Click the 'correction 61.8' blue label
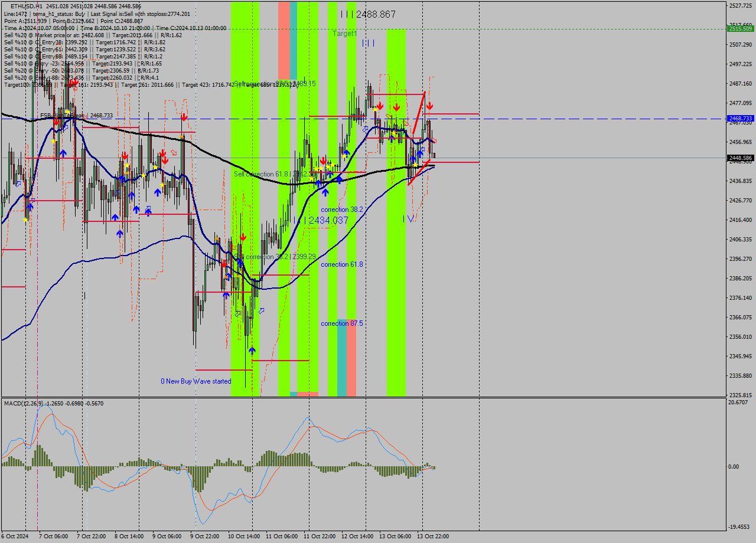The image size is (756, 543). (342, 264)
